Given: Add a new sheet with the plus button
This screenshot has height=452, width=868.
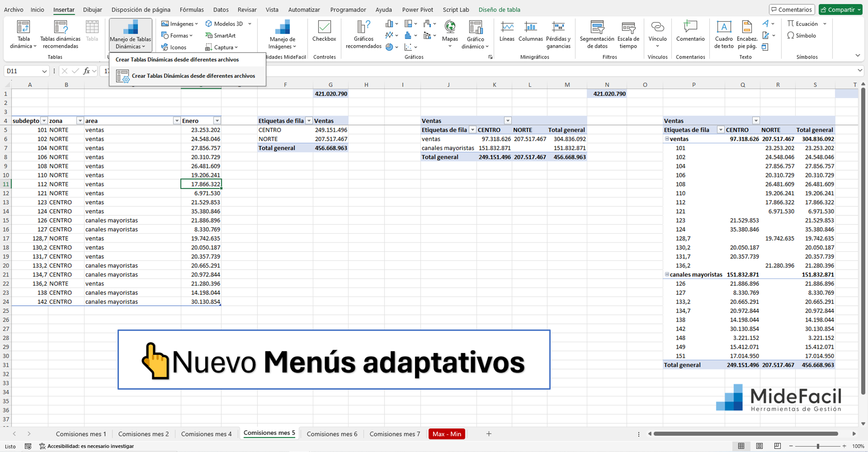Looking at the screenshot, I should (489, 434).
